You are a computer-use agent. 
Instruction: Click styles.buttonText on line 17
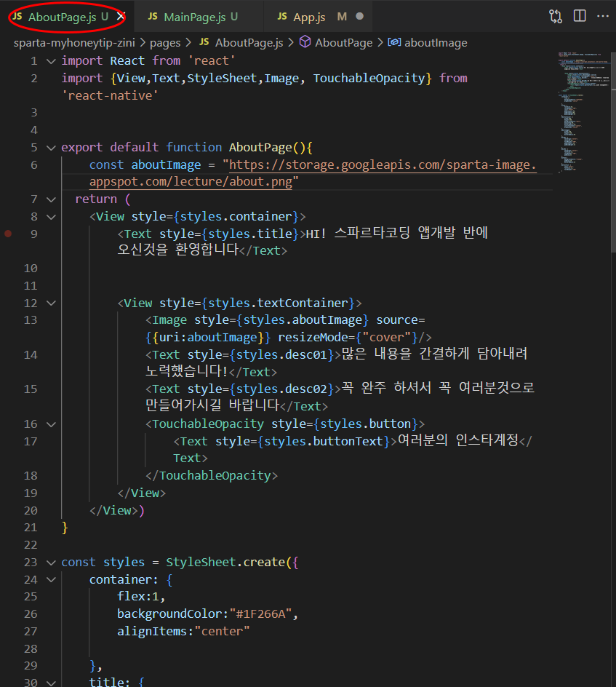pos(324,441)
